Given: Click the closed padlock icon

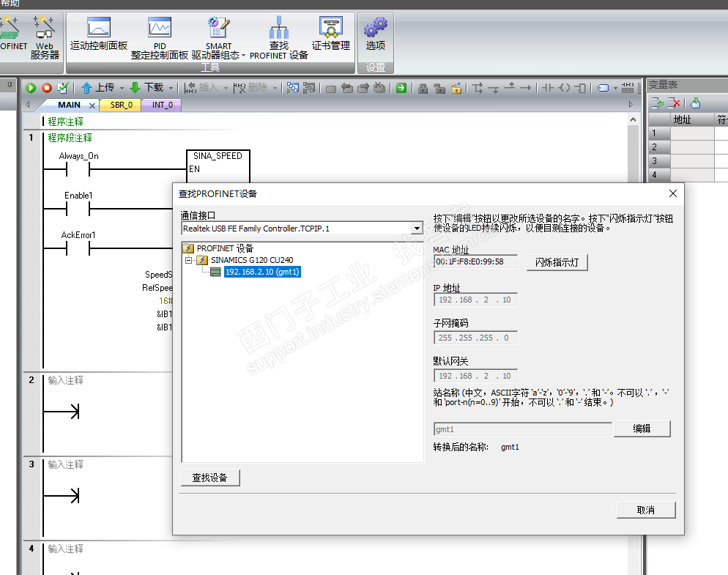Looking at the screenshot, I should [x=423, y=88].
